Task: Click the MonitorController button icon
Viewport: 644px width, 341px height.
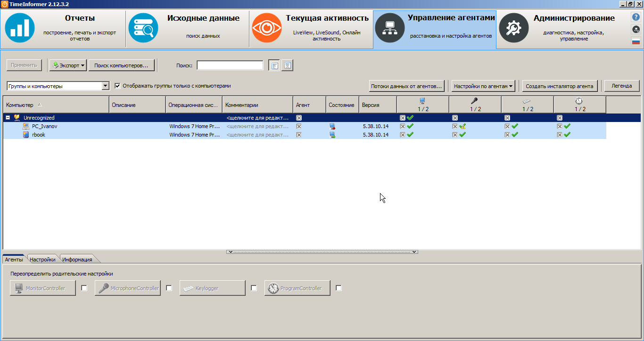Action: pyautogui.click(x=18, y=288)
